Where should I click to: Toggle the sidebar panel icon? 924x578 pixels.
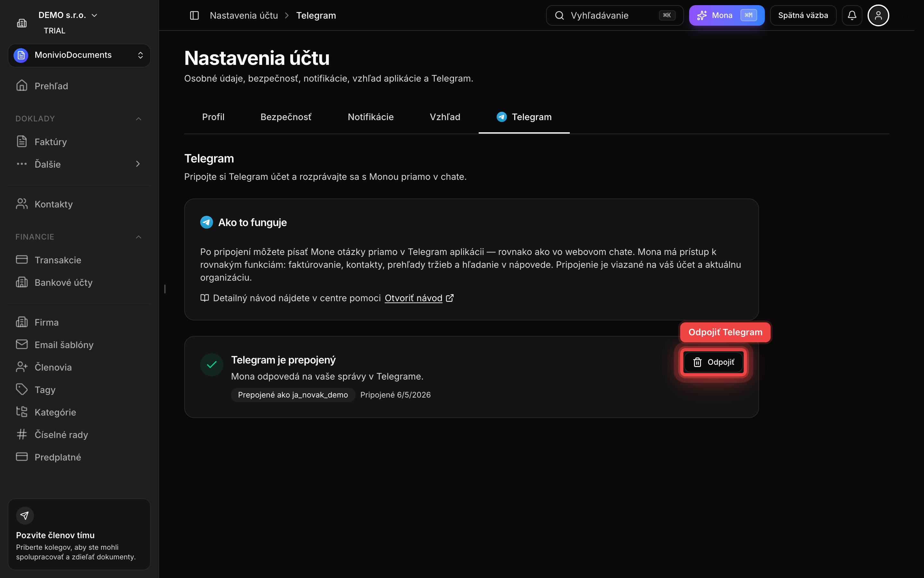[x=194, y=15]
